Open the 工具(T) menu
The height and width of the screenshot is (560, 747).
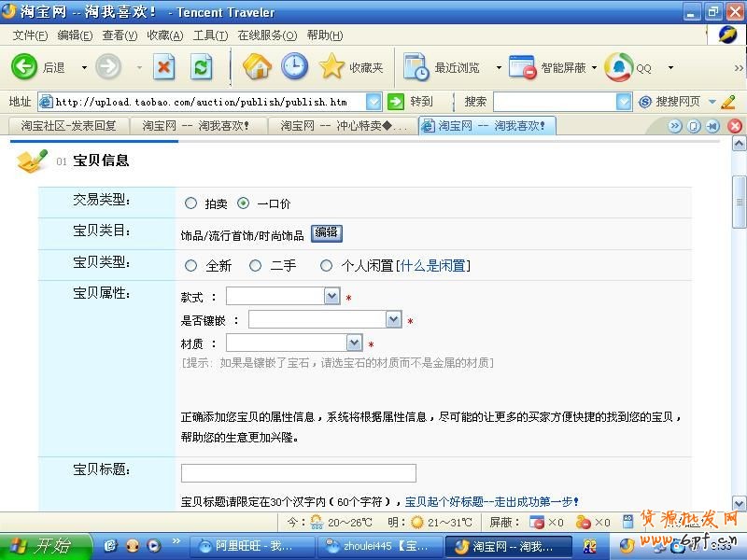pos(210,35)
